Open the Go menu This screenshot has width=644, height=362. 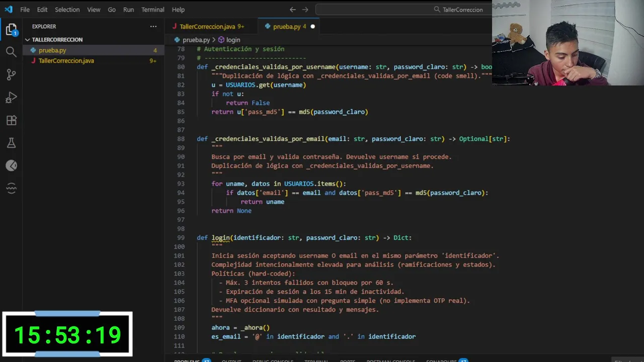[112, 10]
